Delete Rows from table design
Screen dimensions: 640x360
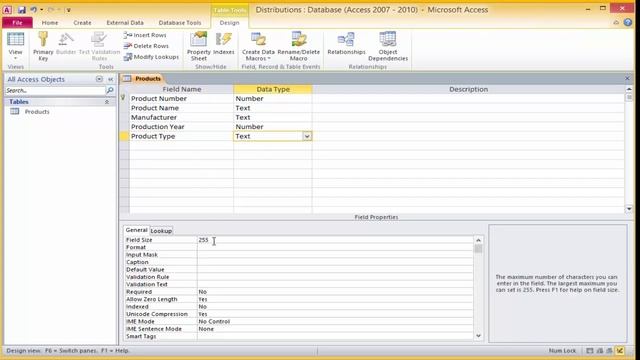146,46
